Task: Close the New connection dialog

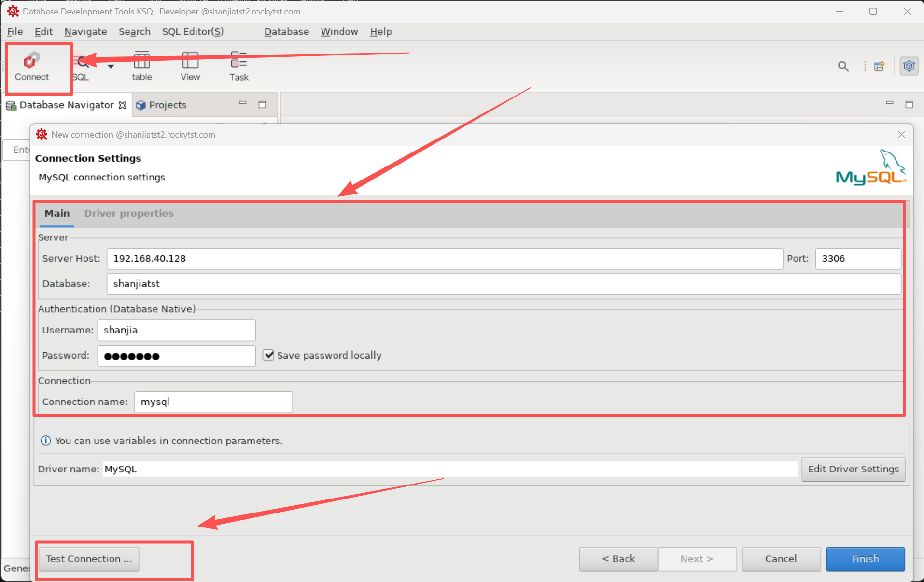Action: pos(901,135)
